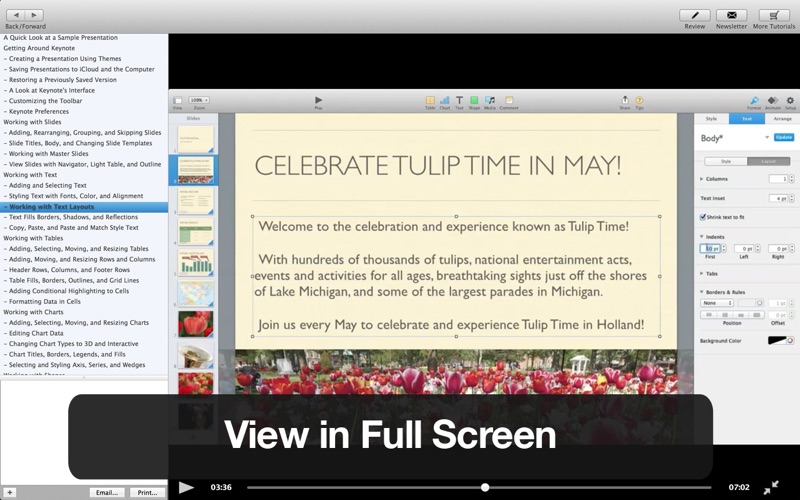Screen dimensions: 800x500
Task: Open the 100% zoom dropdown
Action: click(x=198, y=100)
